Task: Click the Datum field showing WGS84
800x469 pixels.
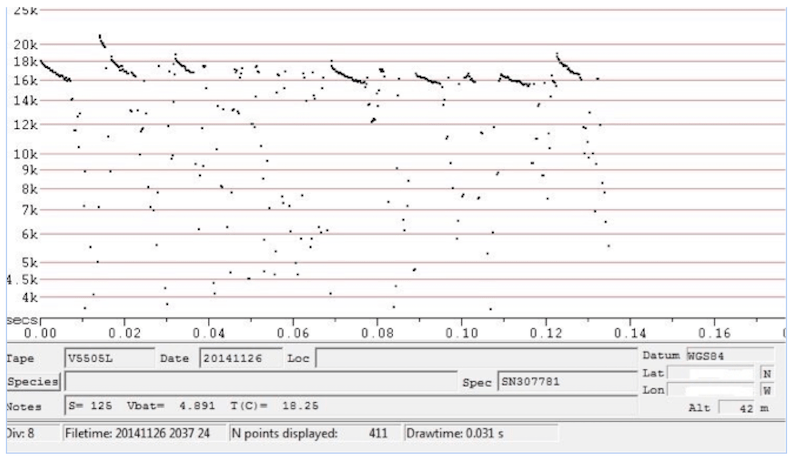Action: coord(729,355)
